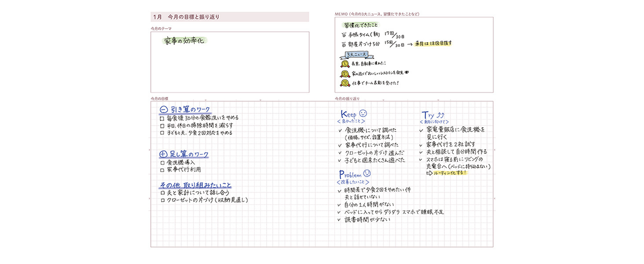644x264 pixels.
Task: Select the 1月 今月の目標と振り返り header bar
Action: tap(230, 17)
